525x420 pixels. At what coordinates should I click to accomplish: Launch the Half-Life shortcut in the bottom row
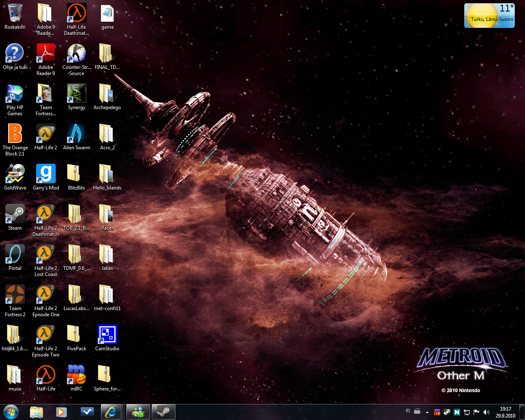[46, 378]
